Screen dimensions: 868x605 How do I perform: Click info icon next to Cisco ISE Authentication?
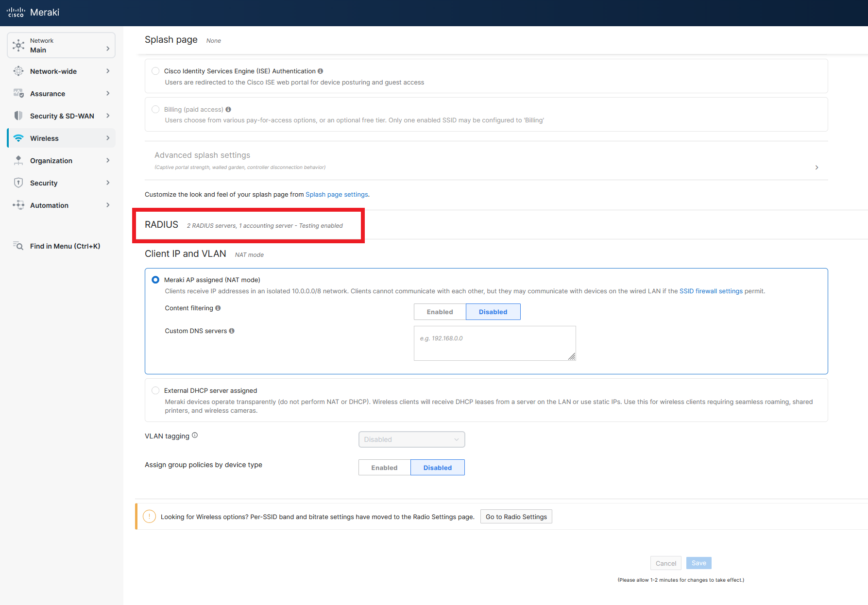(320, 71)
